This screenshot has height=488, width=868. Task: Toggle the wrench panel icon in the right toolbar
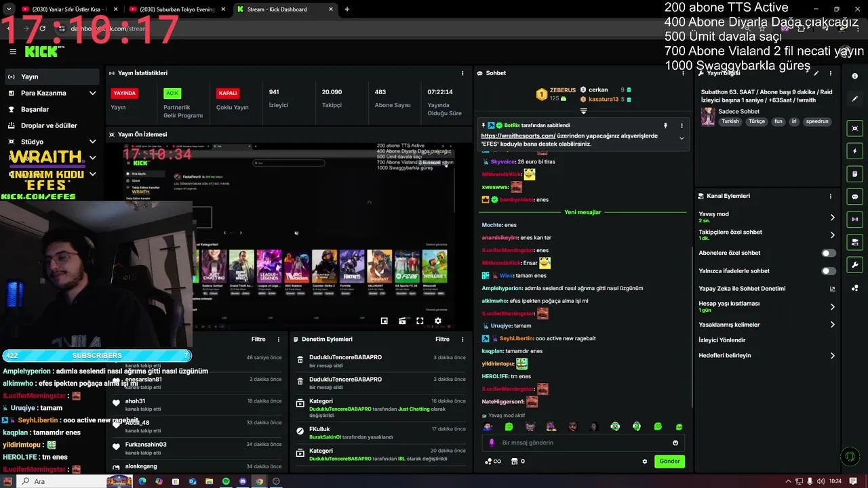855,265
